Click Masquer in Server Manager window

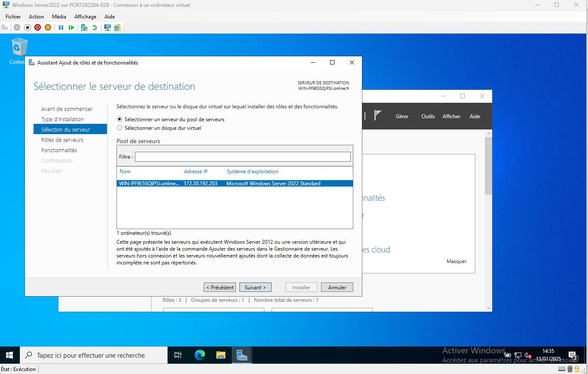tap(456, 261)
